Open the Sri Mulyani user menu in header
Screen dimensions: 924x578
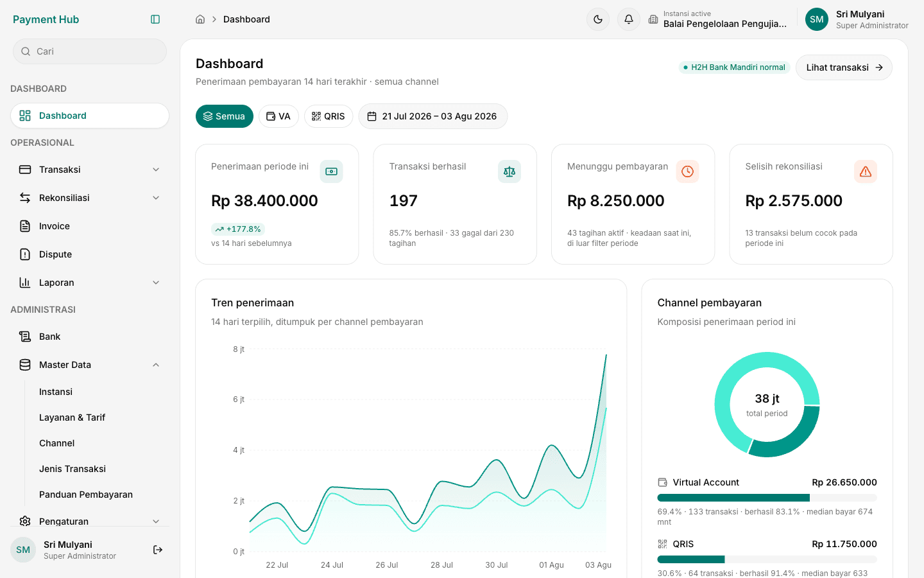tap(857, 19)
